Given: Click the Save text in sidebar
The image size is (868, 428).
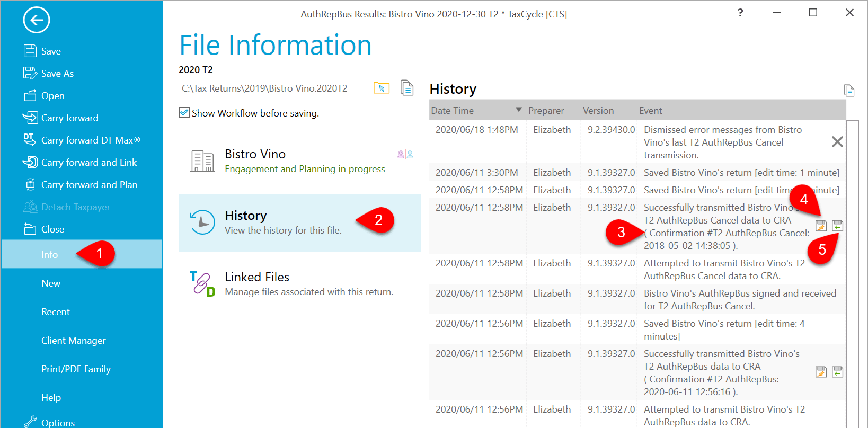Looking at the screenshot, I should (x=51, y=51).
